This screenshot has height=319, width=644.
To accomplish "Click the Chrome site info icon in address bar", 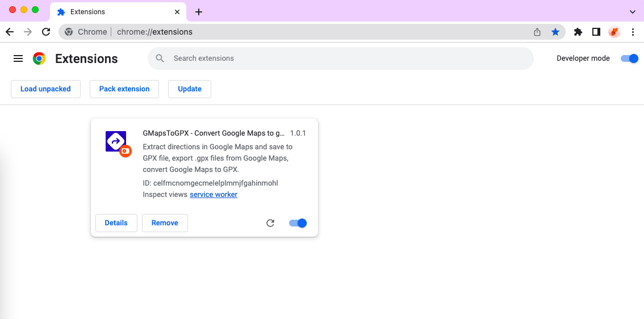I will click(x=69, y=32).
